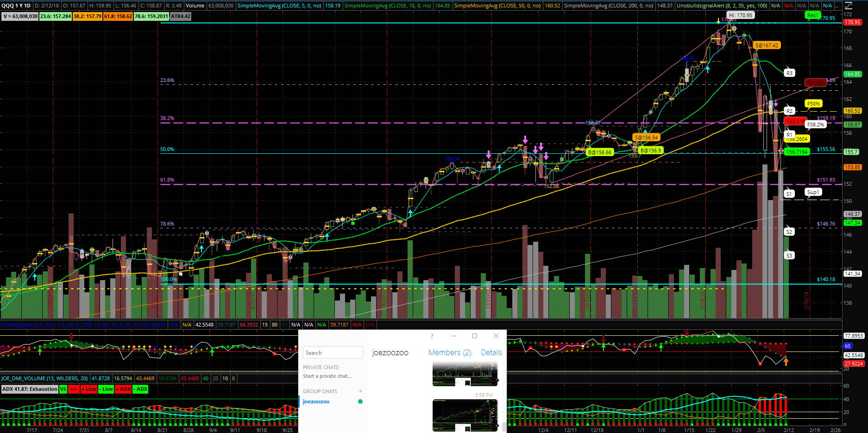Open the chart scale icon above the price axis
This screenshot has width=868, height=433.
[848, 6]
